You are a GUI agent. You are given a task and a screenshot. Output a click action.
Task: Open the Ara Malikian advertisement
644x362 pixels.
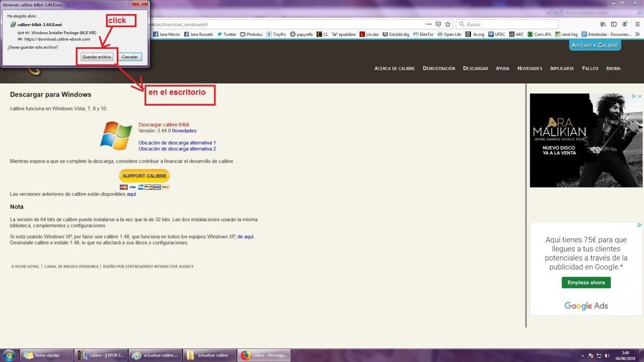click(586, 140)
